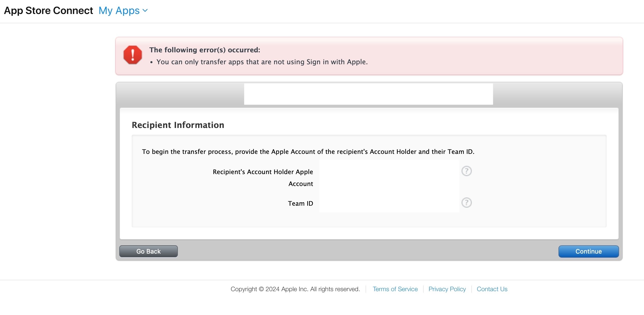Click the red error alert icon
Screen dimensions: 644x315
pyautogui.click(x=133, y=55)
